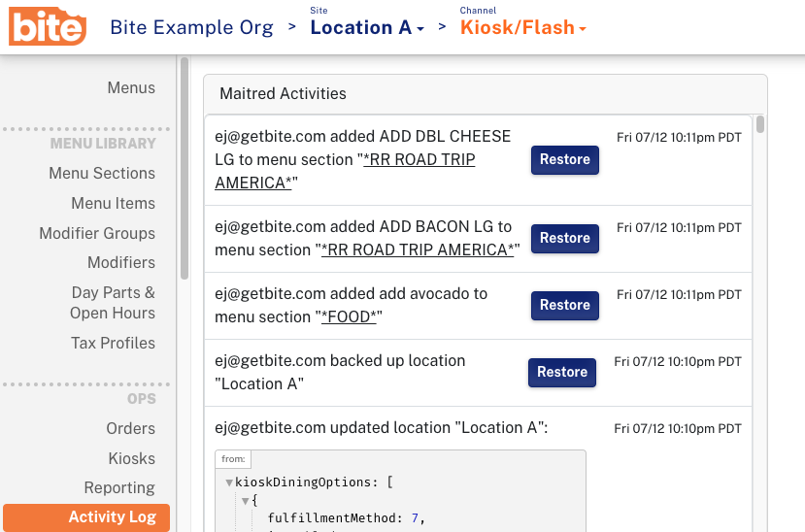Screen dimensions: 805x532
Task: Go to Menu Sections
Action: pos(102,174)
